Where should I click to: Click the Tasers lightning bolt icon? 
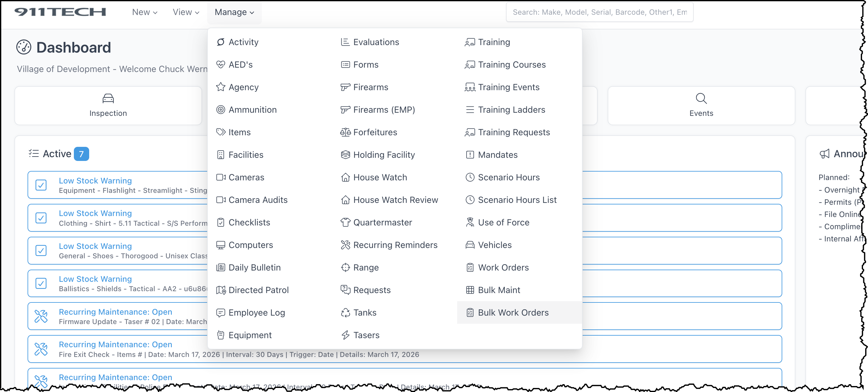[x=345, y=335]
